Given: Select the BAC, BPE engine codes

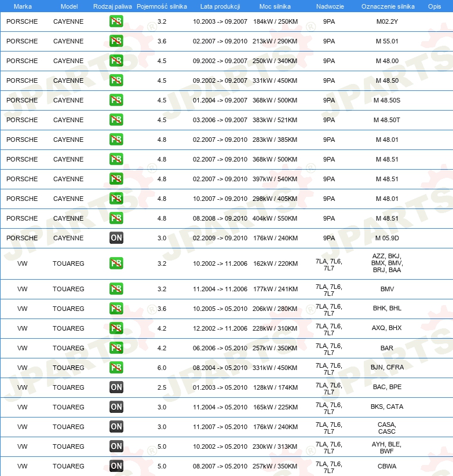Looking at the screenshot, I should pos(387,387).
